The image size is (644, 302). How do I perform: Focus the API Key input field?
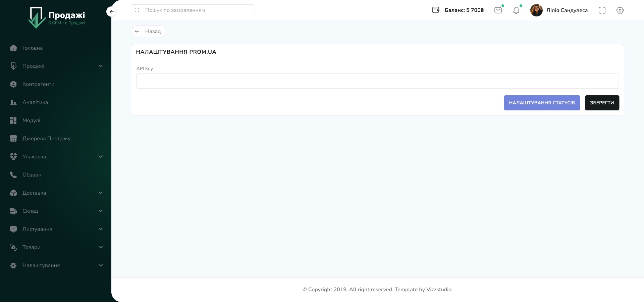(377, 81)
